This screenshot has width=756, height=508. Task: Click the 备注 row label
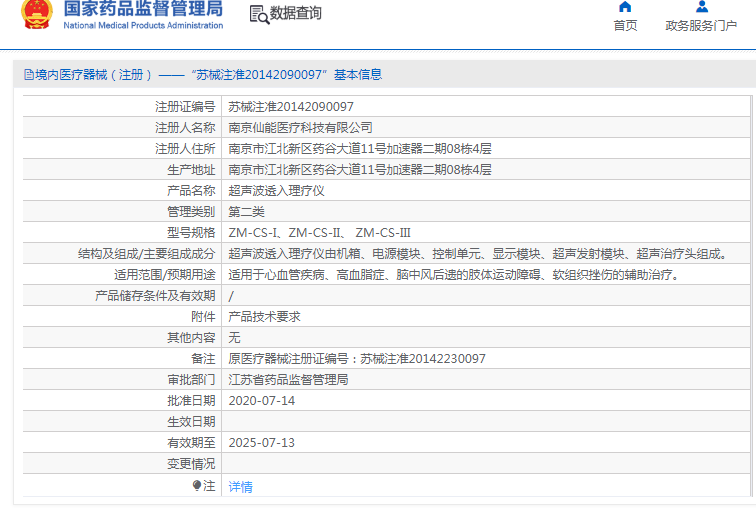click(x=203, y=359)
